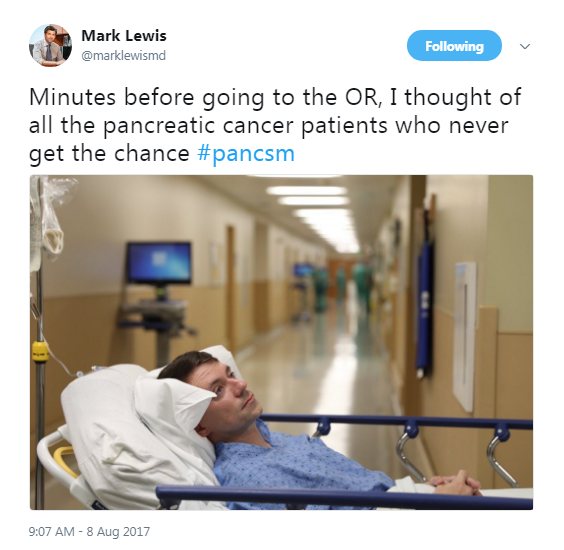The image size is (564, 550).
Task: Open the #pancsm hashtag link
Action: tap(246, 154)
